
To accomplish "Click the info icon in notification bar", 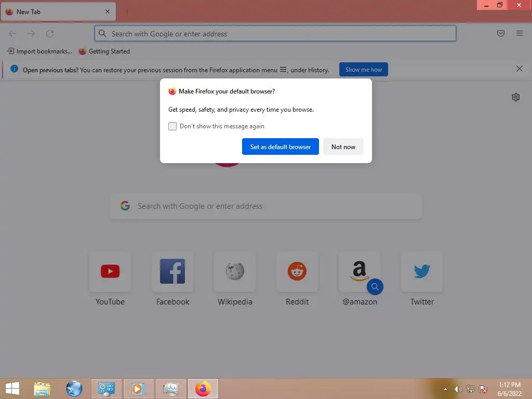I will 14,69.
